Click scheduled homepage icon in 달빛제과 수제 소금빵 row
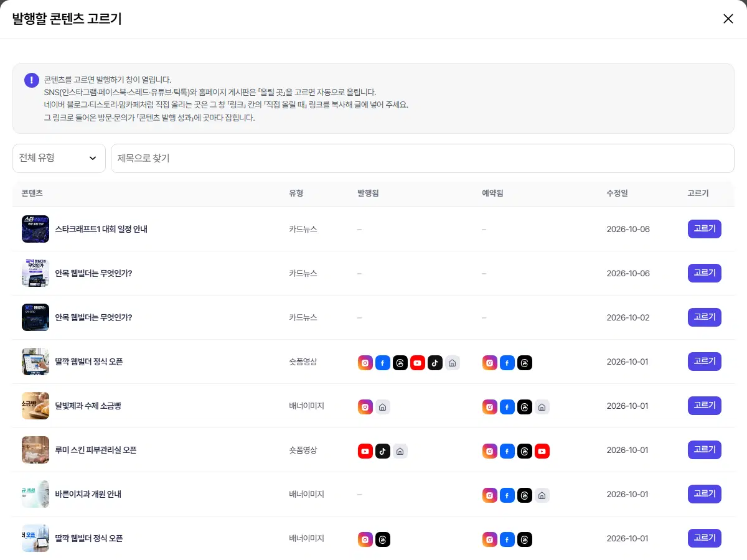Screen dimensions: 747x560 [x=542, y=407]
